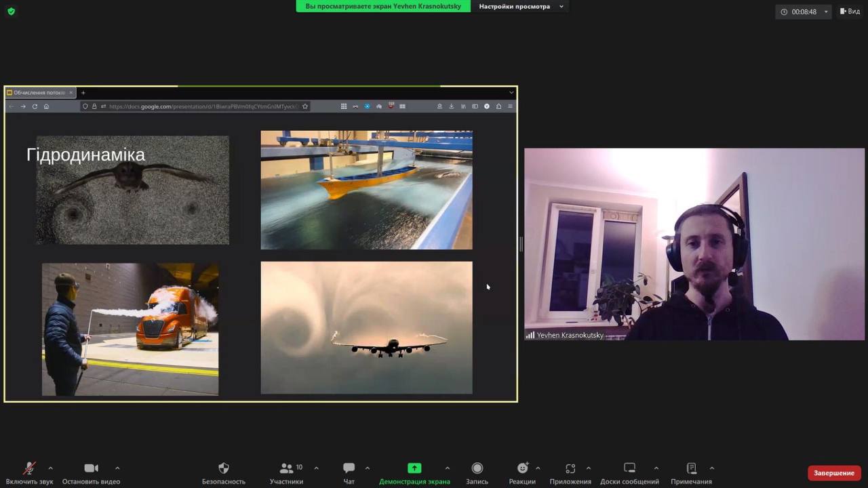Image resolution: width=868 pixels, height=488 pixels.
Task: Expand video options arrow beside camera
Action: point(117,468)
